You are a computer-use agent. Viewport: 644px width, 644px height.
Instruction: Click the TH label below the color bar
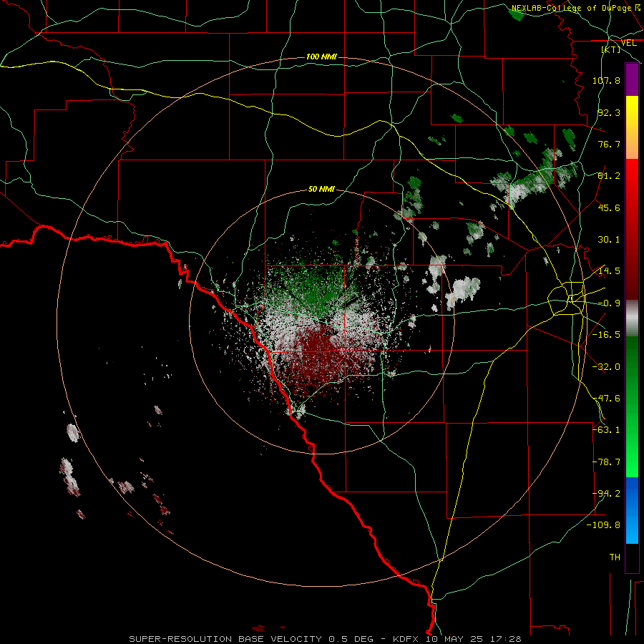[615, 557]
